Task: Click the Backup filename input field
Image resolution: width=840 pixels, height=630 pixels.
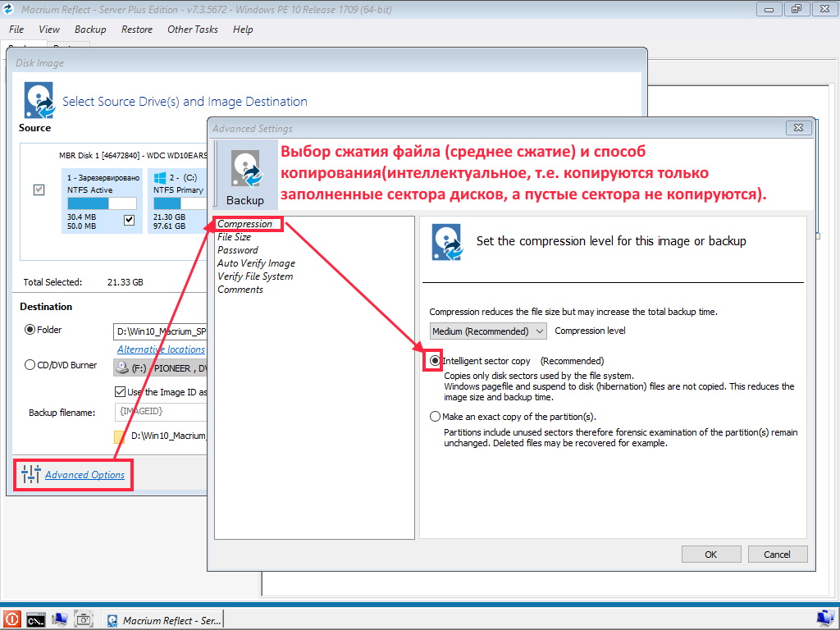Action: (x=161, y=412)
